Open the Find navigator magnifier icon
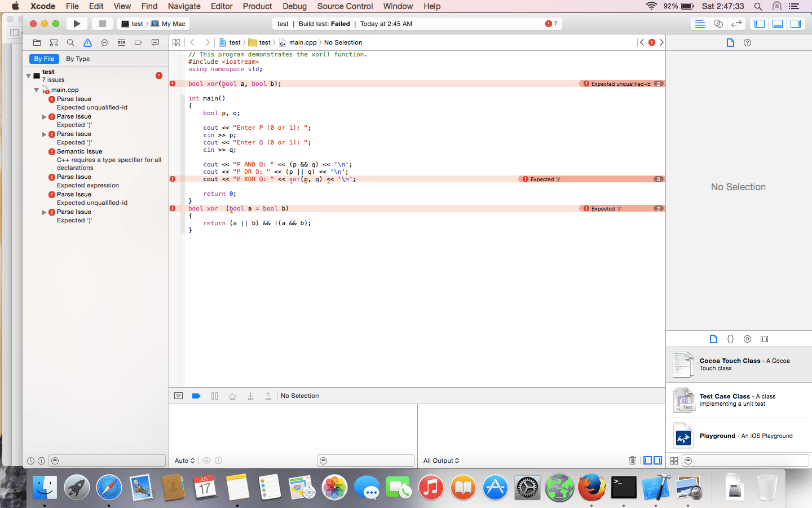 (x=70, y=42)
